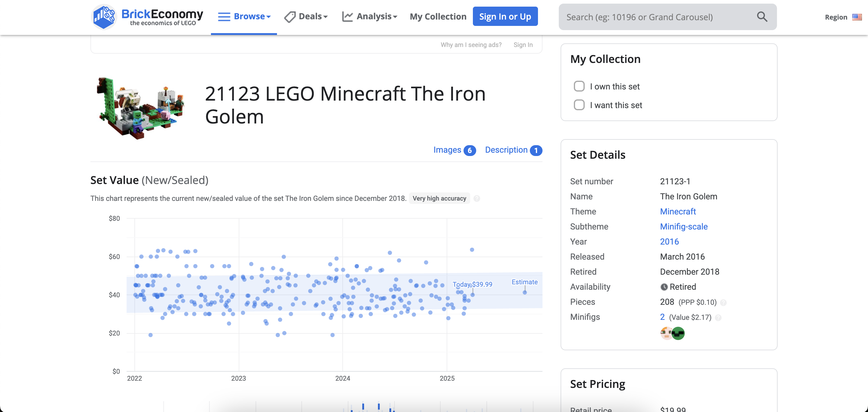This screenshot has width=868, height=412.
Task: Expand the Deals dropdown menu
Action: coord(306,17)
